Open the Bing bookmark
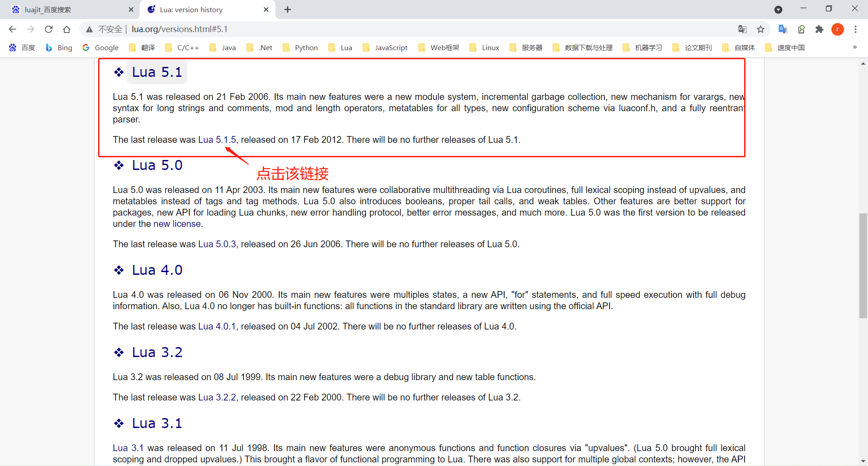This screenshot has width=868, height=466. [59, 47]
